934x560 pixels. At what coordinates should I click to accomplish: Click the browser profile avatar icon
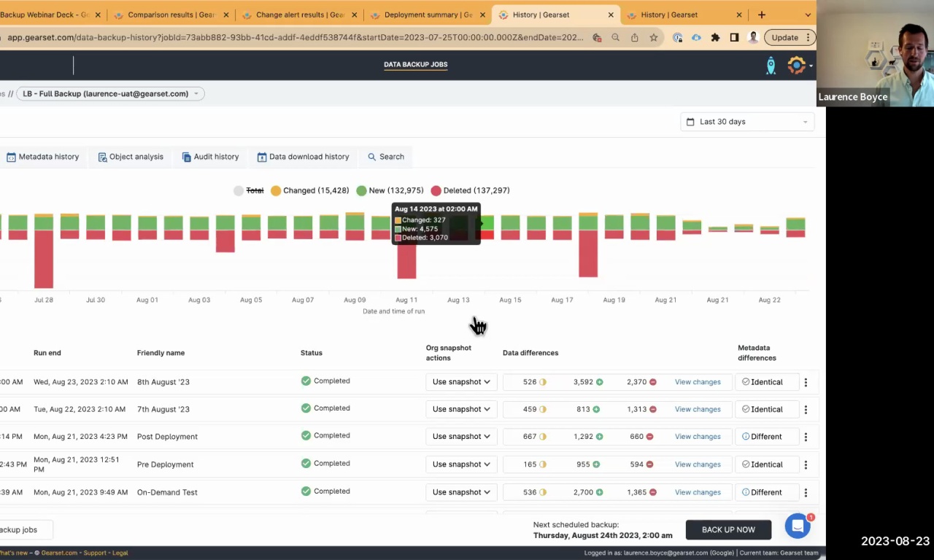pyautogui.click(x=753, y=38)
